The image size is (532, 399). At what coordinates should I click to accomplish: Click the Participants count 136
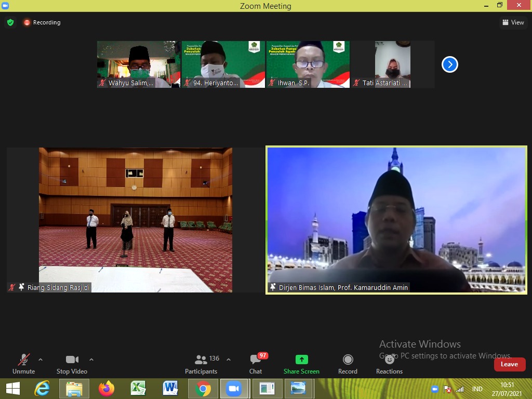point(214,358)
